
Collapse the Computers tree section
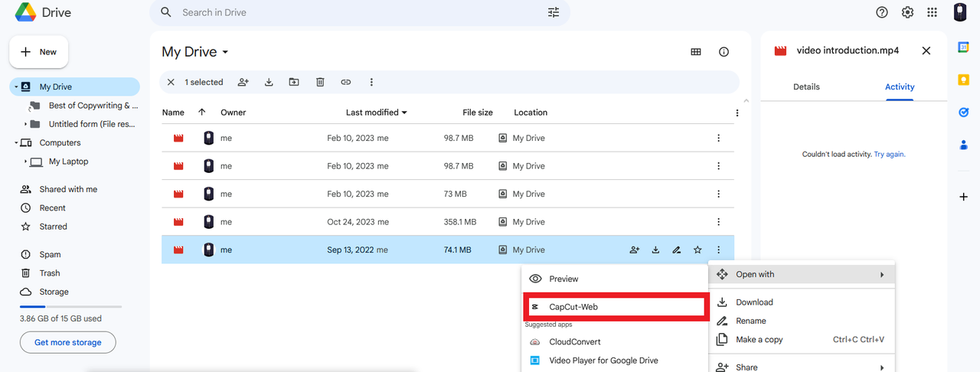(15, 143)
